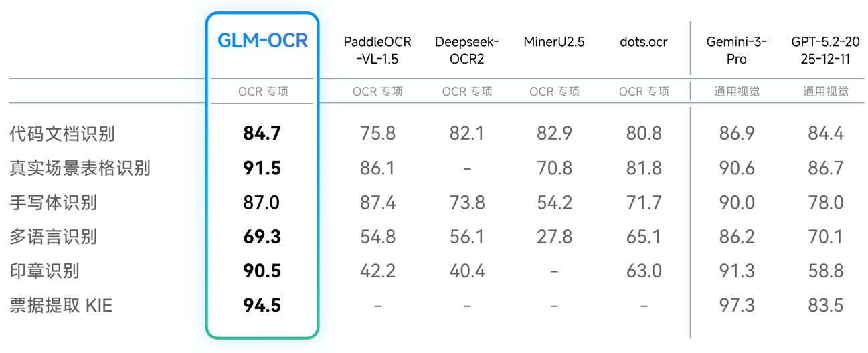Screen dimensions: 868x353
Task: Click Gemini-3-Pro's 97.3 score cell
Action: coord(736,306)
